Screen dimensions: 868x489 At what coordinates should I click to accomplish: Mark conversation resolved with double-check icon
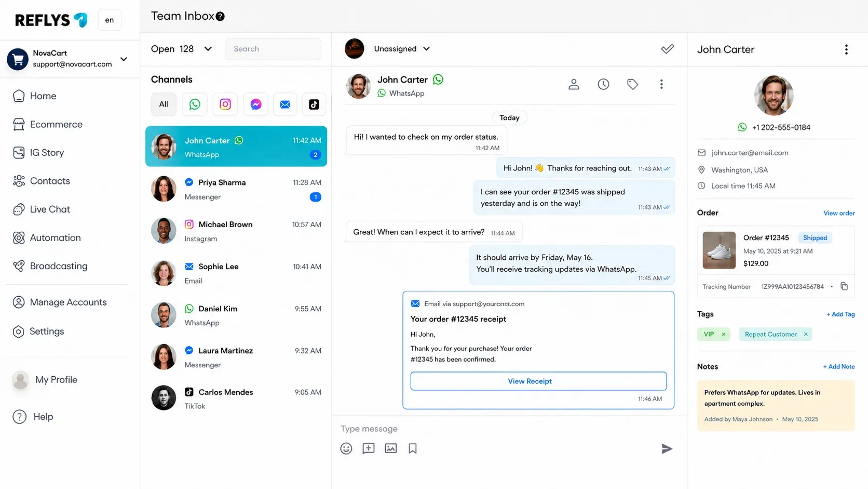click(668, 49)
